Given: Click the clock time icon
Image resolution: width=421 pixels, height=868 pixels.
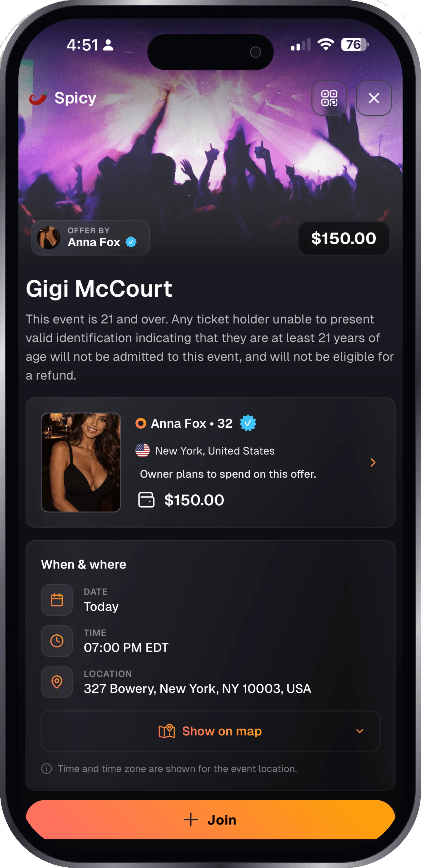Looking at the screenshot, I should click(57, 641).
